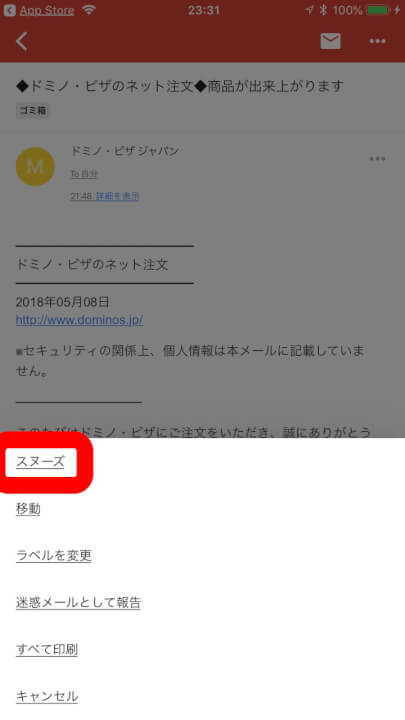Choose 移動 in the action sheet
Viewport: 405px width, 720px height.
tap(28, 509)
